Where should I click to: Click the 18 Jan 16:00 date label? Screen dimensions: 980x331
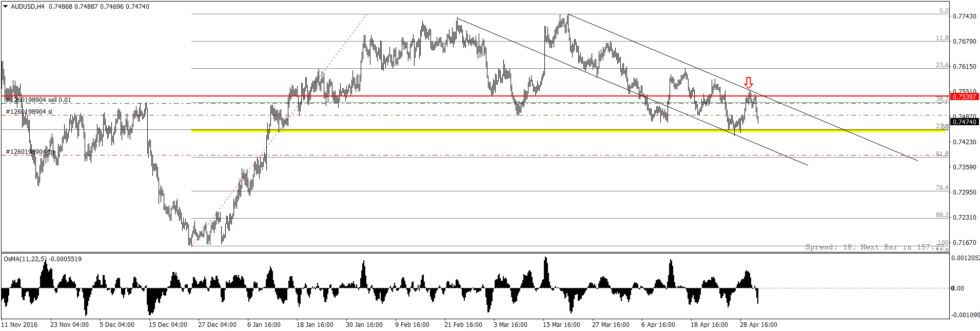315,325
